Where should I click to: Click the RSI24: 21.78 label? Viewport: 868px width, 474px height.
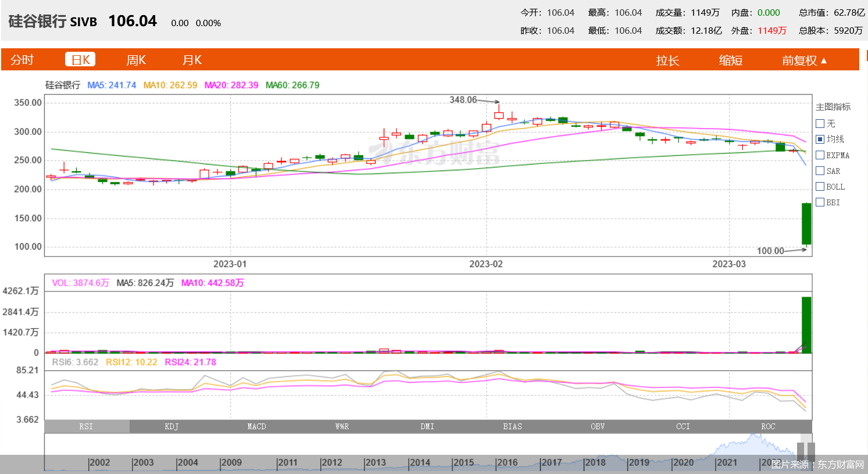pos(190,362)
